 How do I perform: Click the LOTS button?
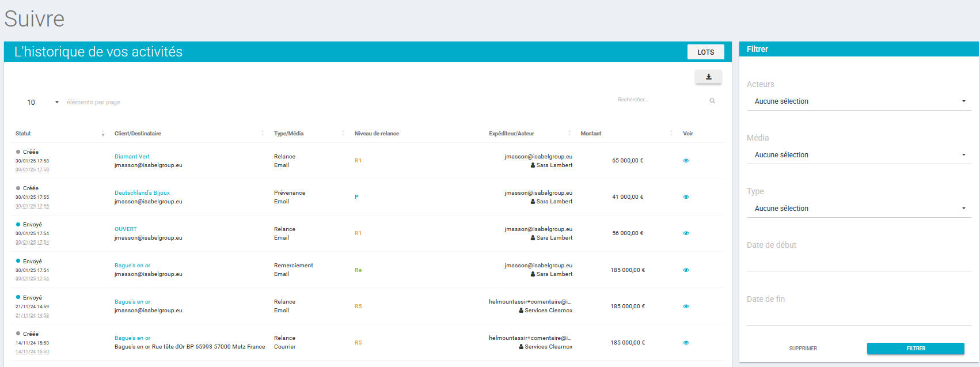705,52
